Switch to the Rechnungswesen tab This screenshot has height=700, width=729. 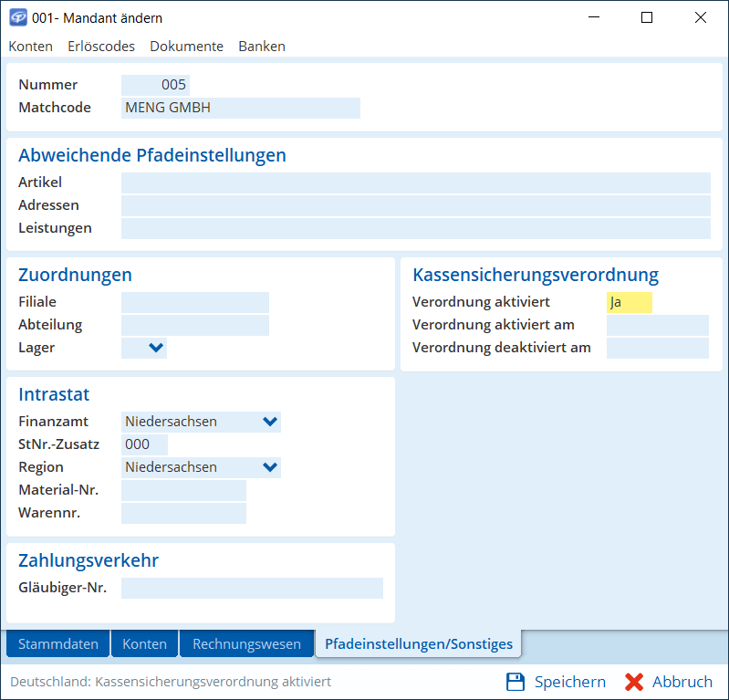[246, 643]
